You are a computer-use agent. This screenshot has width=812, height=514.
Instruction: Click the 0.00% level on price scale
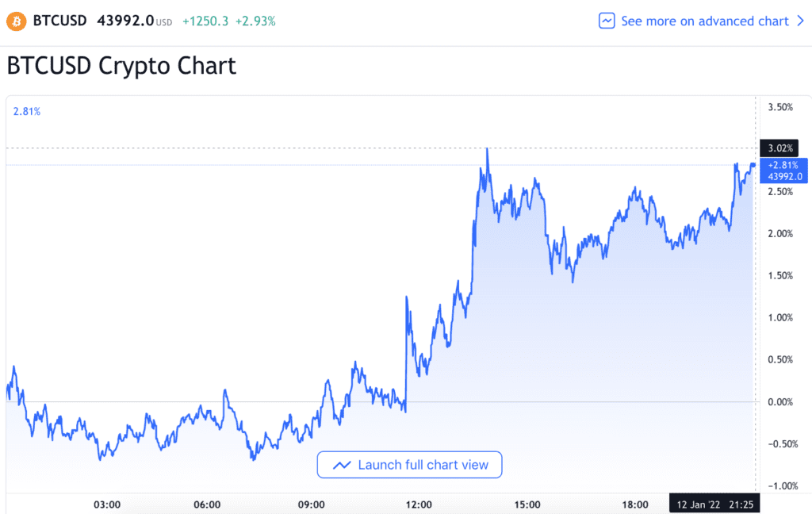point(779,402)
